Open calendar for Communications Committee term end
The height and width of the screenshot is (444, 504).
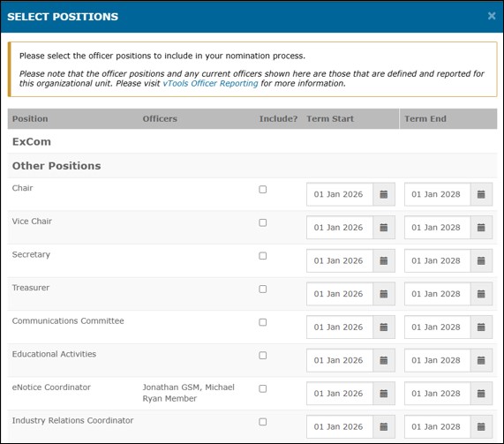click(x=481, y=327)
